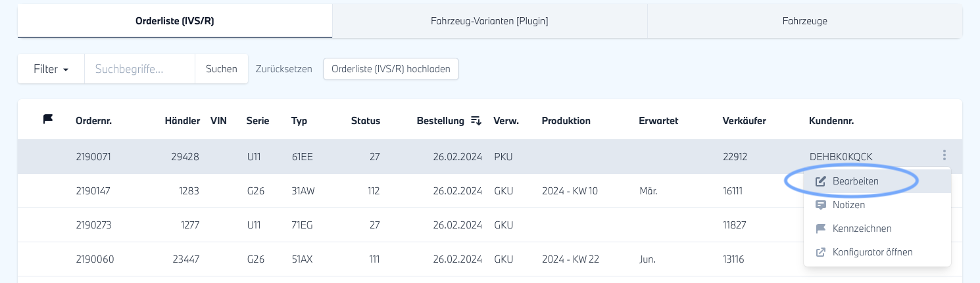
Task: Sort by the Ordernr. column header
Action: point(93,121)
